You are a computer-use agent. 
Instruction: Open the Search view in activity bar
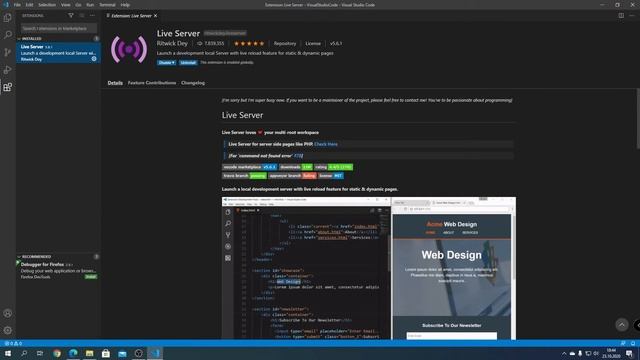[7, 35]
